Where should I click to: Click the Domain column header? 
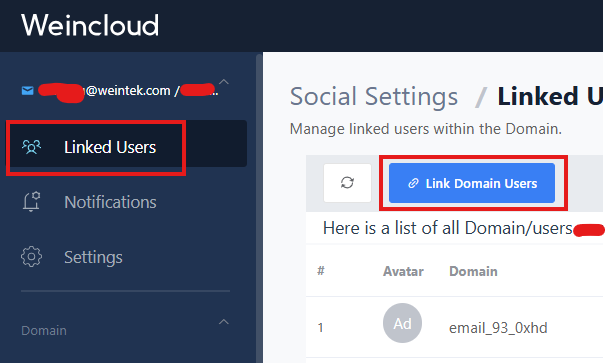pyautogui.click(x=473, y=271)
